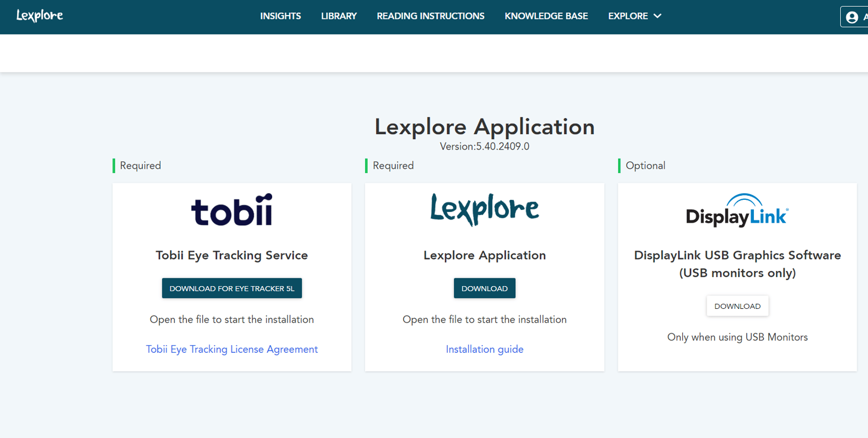The image size is (868, 438).
Task: Click the Optional label above DisplayLink card
Action: coord(645,165)
